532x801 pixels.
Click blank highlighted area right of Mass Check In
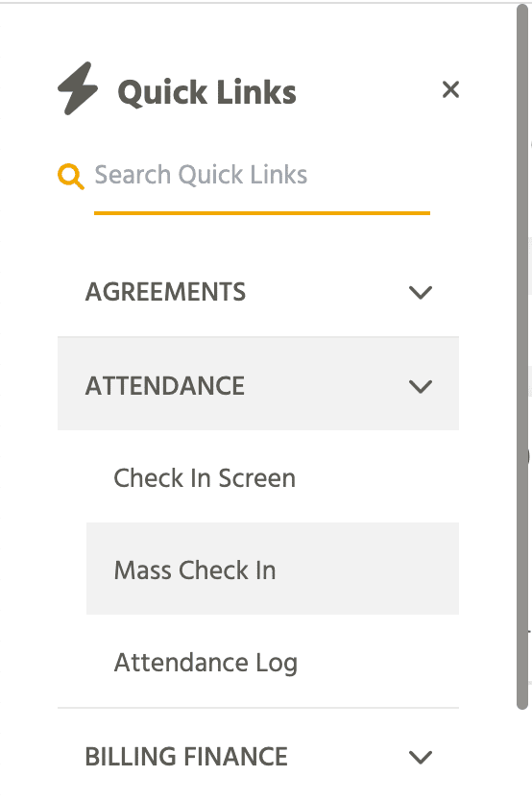[x=368, y=569]
